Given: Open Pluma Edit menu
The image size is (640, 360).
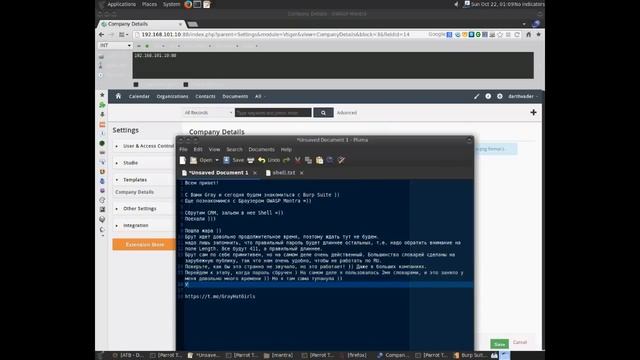Looking at the screenshot, I should coord(198,150).
